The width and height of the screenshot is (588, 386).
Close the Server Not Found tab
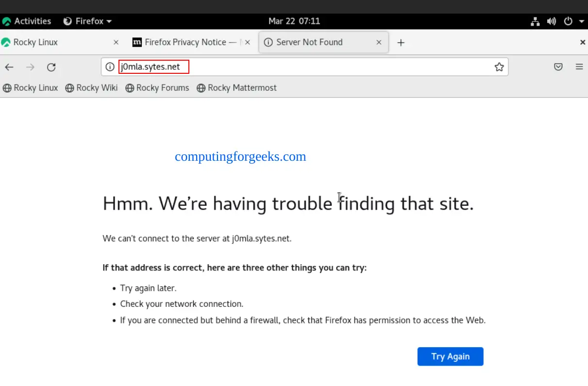coord(379,42)
